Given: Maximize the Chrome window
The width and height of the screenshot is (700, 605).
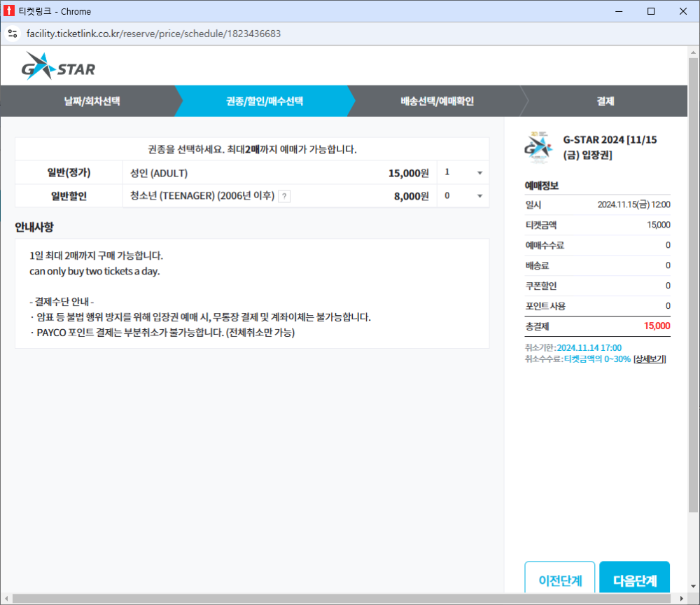Looking at the screenshot, I should coord(651,11).
